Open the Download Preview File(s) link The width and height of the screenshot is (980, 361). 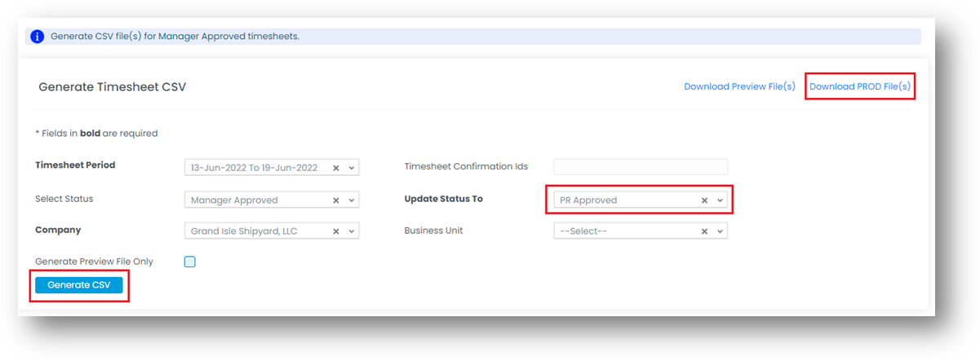coord(739,86)
